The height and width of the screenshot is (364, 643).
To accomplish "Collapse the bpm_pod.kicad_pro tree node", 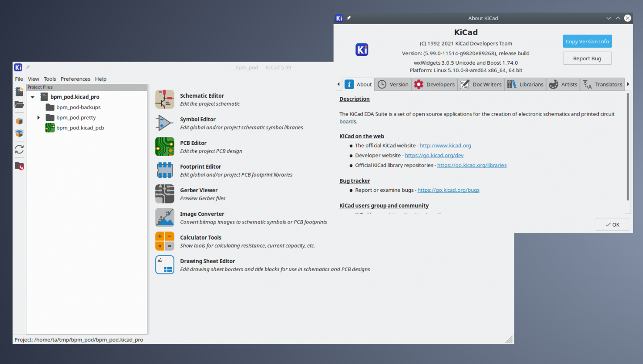I will pyautogui.click(x=33, y=97).
